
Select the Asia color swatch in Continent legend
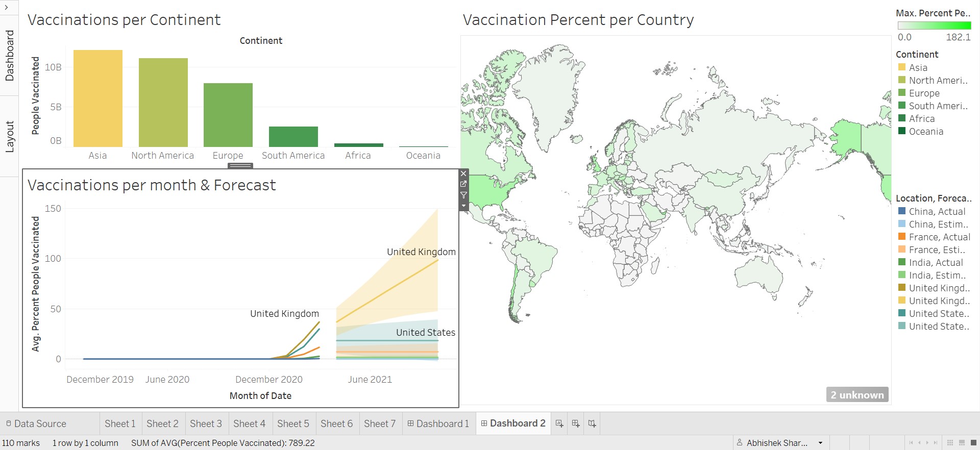901,67
